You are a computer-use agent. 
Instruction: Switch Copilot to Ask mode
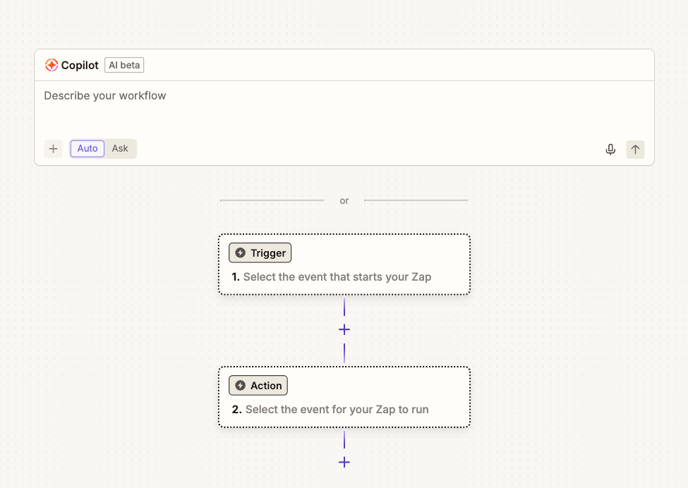pyautogui.click(x=120, y=149)
